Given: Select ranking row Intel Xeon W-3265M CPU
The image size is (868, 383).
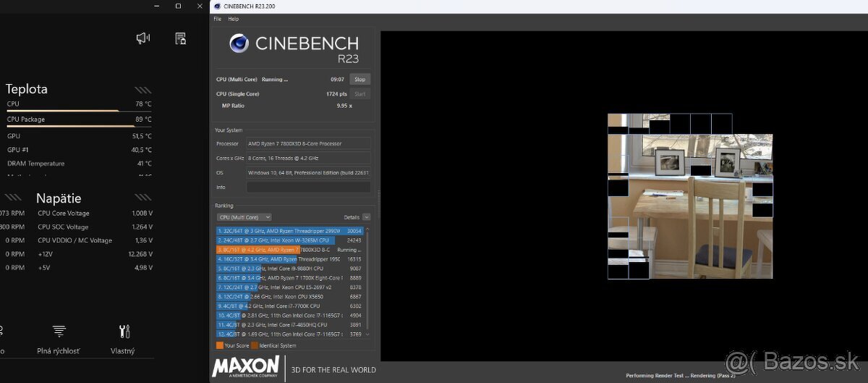Looking at the screenshot, I should (x=289, y=240).
